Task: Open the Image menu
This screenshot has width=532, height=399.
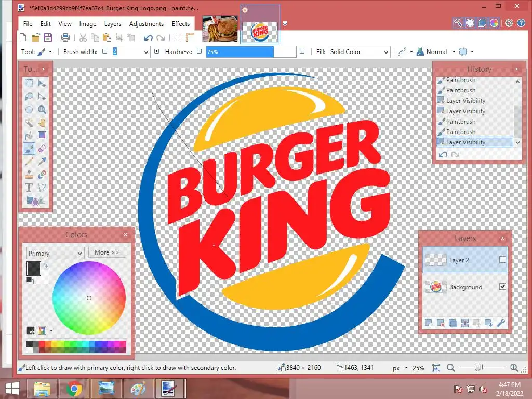Action: [x=88, y=24]
